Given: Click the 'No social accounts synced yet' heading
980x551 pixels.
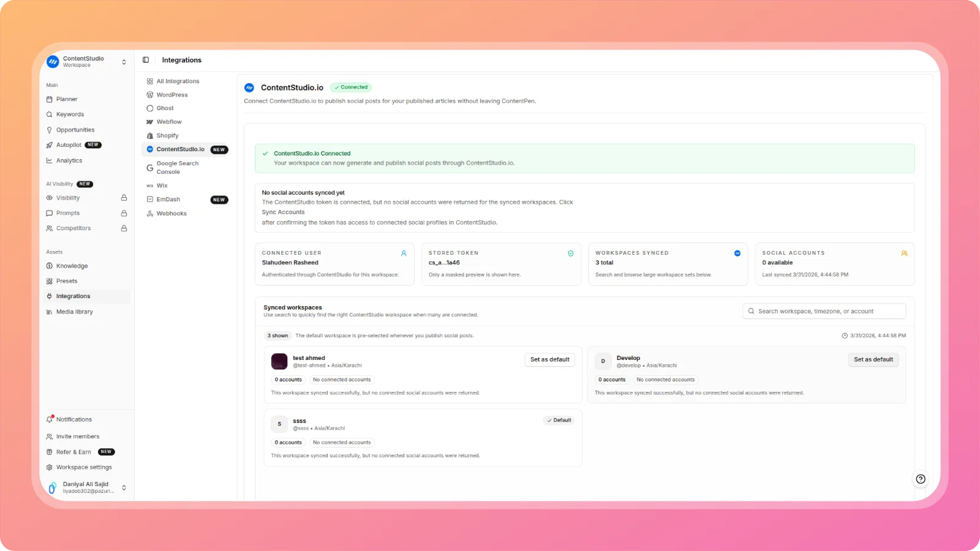Looking at the screenshot, I should point(303,193).
